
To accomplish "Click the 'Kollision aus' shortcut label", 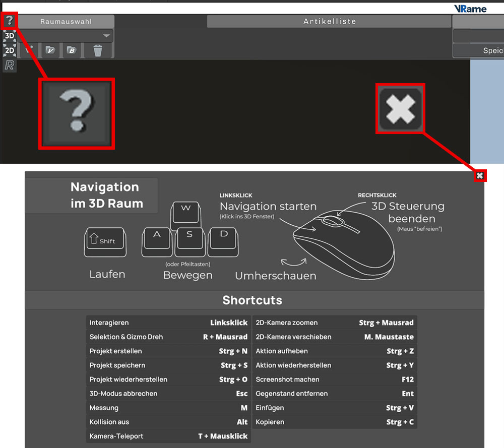I will pyautogui.click(x=109, y=422).
